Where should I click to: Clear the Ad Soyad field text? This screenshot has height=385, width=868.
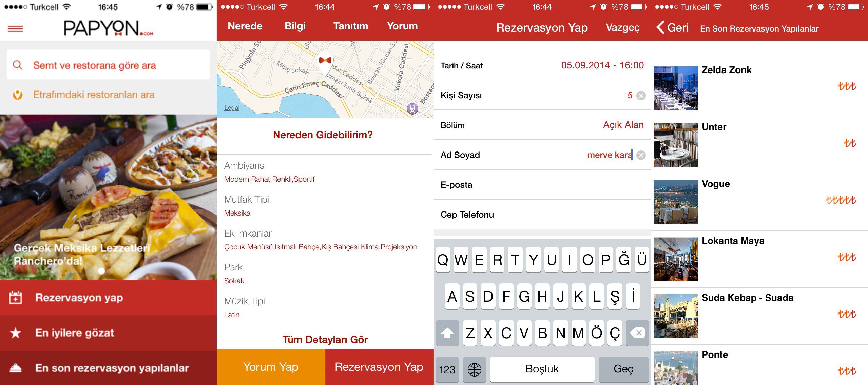[641, 155]
